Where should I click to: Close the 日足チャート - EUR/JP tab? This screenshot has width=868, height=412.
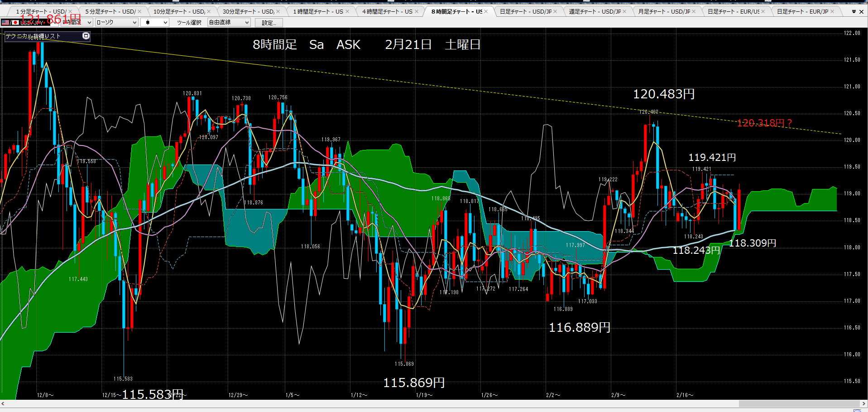(x=832, y=12)
